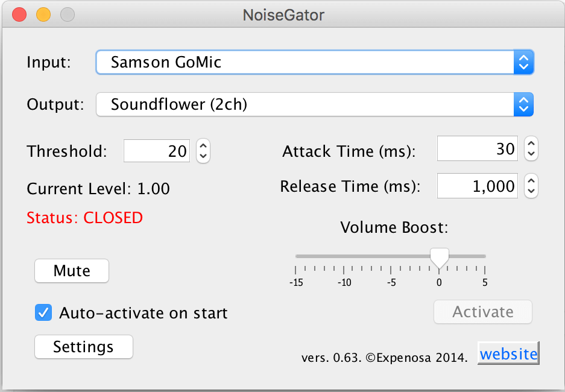Click the yellow minimize window button
The height and width of the screenshot is (392, 565).
(43, 14)
